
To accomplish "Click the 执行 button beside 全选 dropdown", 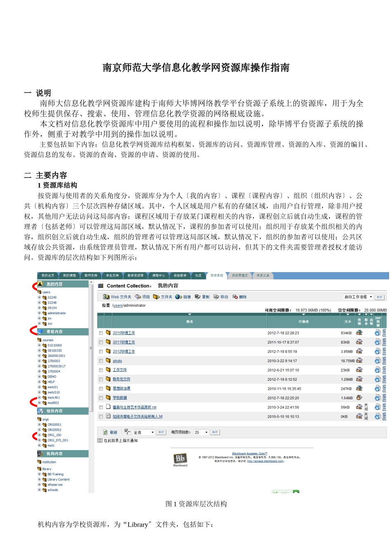I will pos(161,432).
